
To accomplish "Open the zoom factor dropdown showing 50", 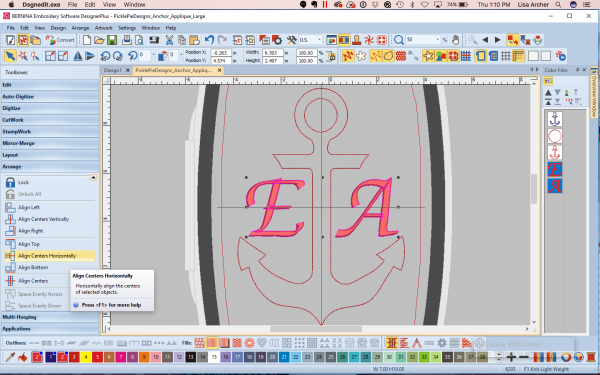I will coord(438,40).
